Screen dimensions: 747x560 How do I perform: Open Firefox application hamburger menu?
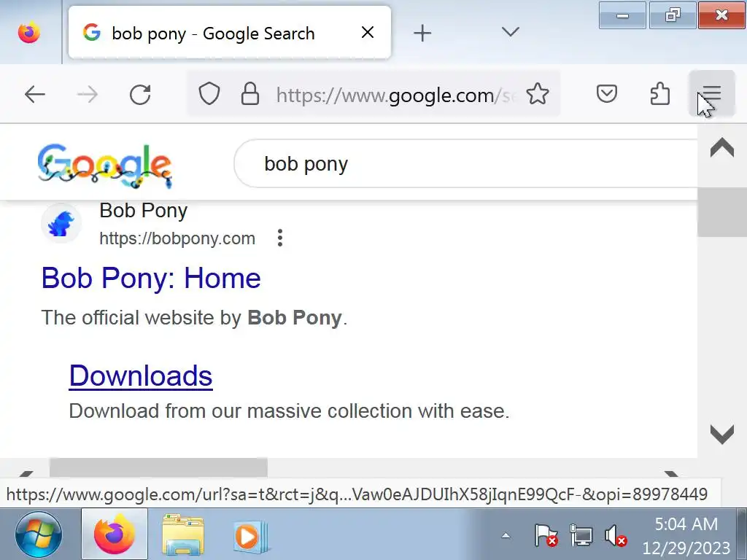click(x=712, y=94)
